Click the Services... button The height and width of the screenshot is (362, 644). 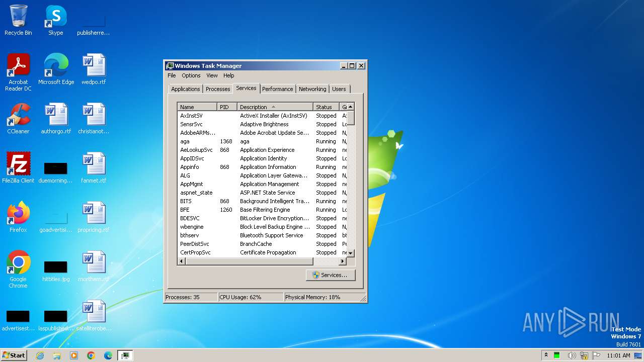click(x=330, y=275)
